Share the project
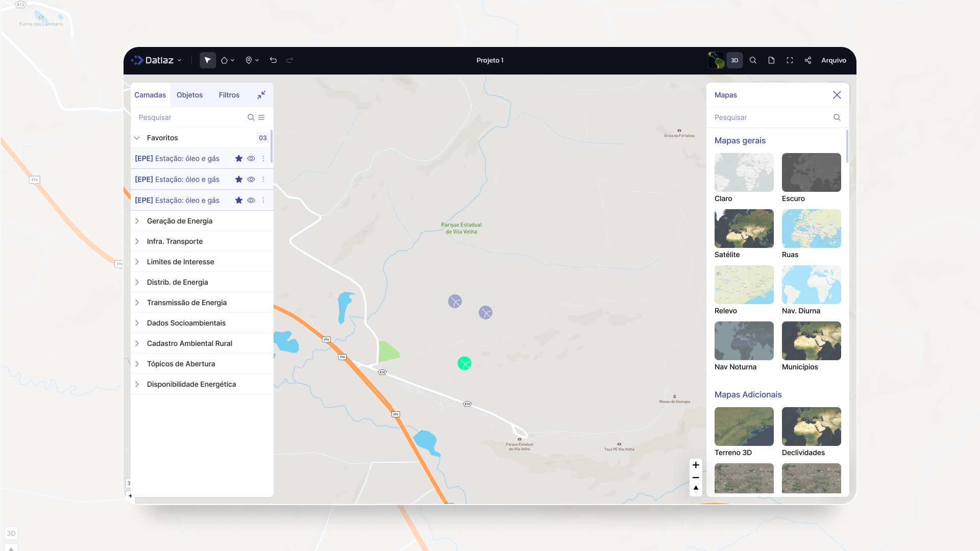This screenshot has width=980, height=551. tap(808, 60)
